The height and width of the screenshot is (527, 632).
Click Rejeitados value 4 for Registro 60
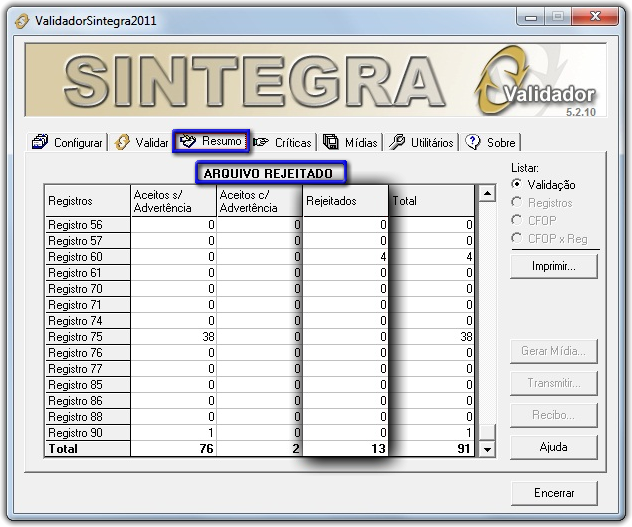point(345,257)
